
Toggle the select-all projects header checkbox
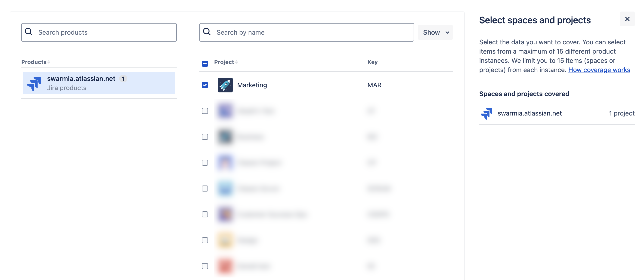tap(205, 64)
